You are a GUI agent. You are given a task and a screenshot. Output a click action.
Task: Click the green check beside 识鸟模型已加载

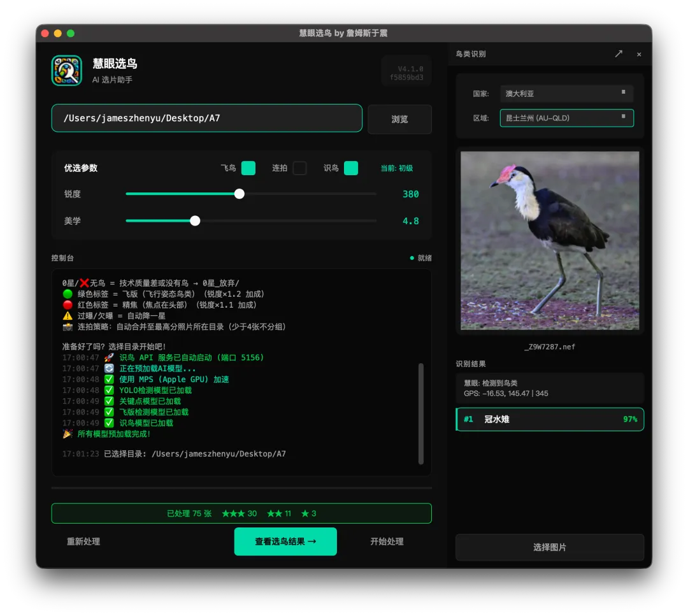click(110, 423)
